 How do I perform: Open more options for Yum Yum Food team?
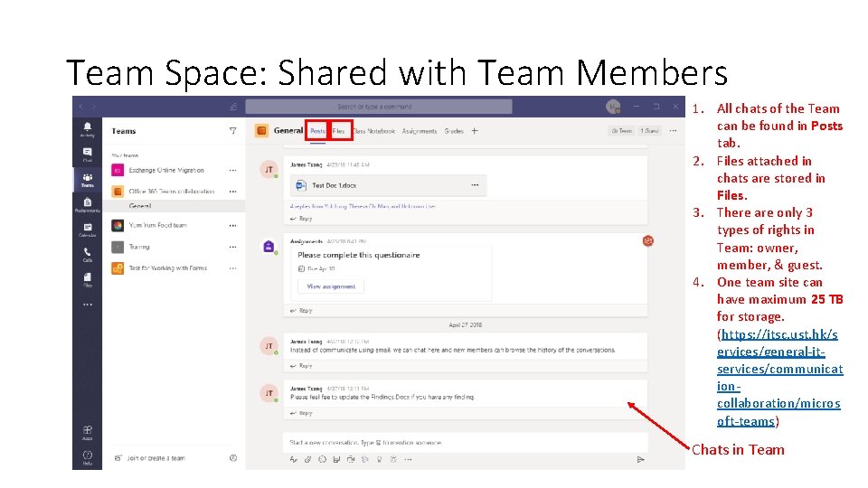click(232, 226)
